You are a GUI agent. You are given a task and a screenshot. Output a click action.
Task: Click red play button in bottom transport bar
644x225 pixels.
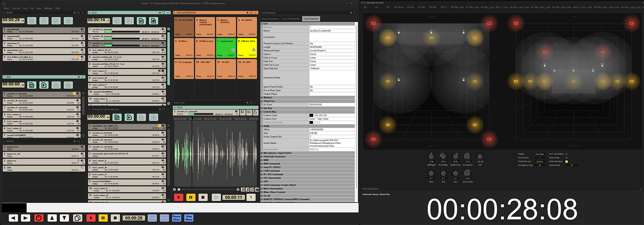click(x=91, y=218)
